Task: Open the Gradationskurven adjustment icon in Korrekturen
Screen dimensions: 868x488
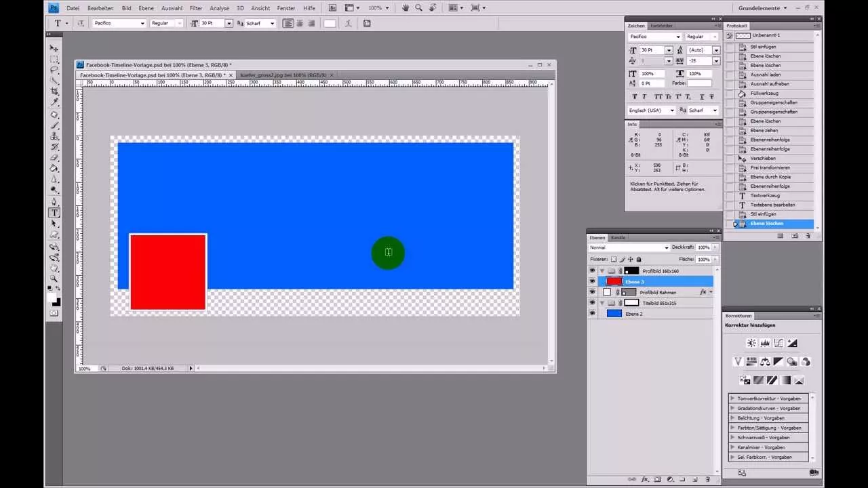Action: coord(778,342)
